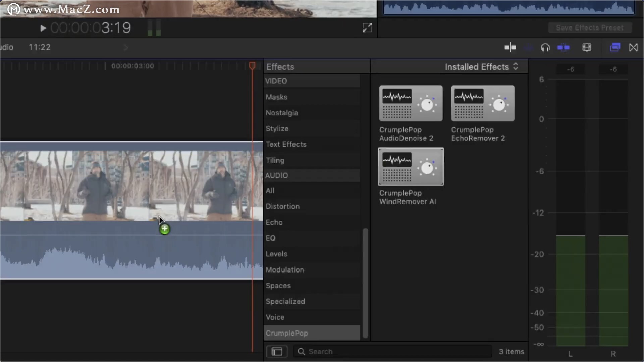Toggle timeline snapping
Viewport: 644px width, 362px height.
(563, 48)
